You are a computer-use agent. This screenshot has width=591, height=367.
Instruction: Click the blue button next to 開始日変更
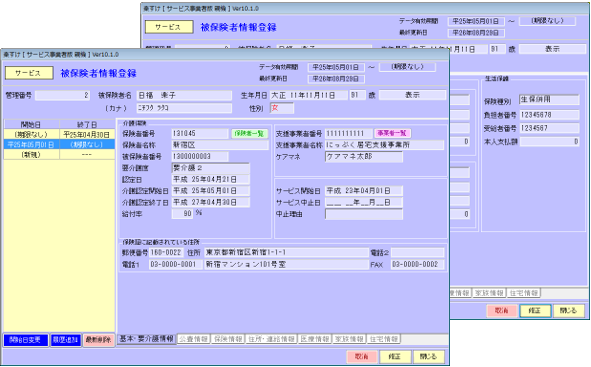[x=66, y=340]
